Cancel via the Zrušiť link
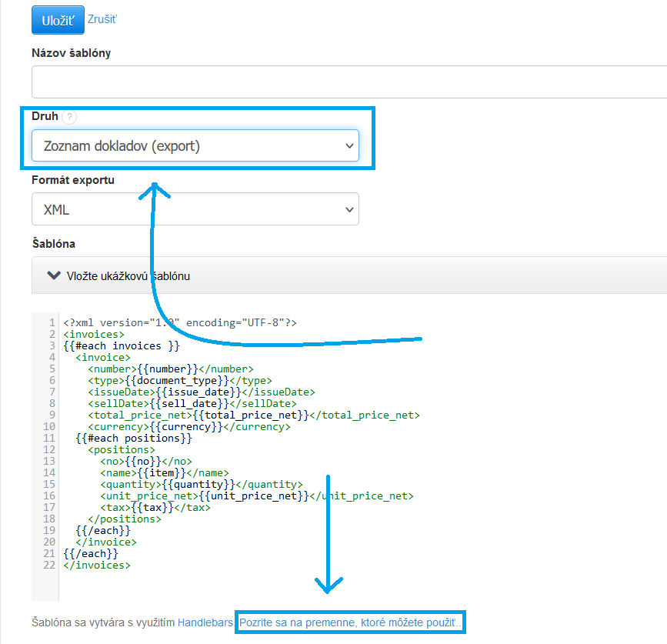The width and height of the screenshot is (667, 644). tap(102, 18)
